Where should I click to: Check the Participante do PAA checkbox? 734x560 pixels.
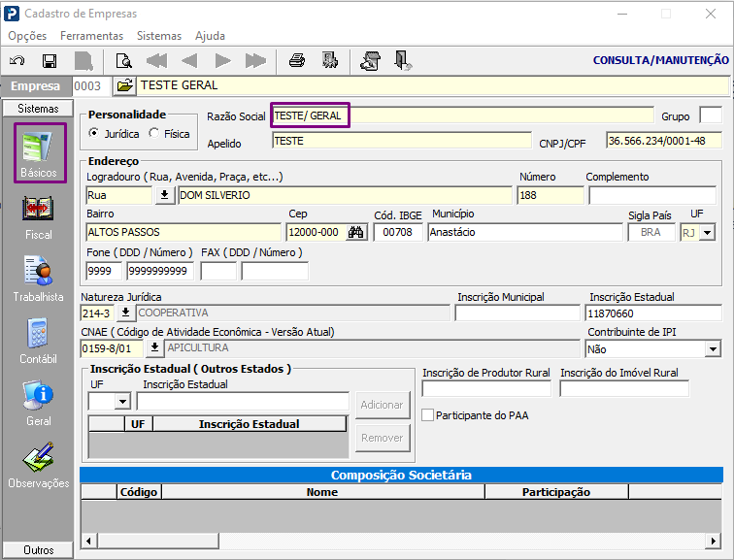pyautogui.click(x=427, y=415)
